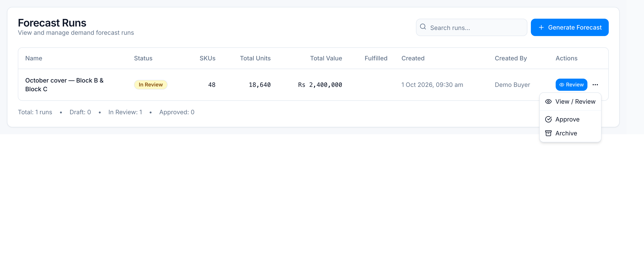Click the Generate Forecast button

pos(569,28)
